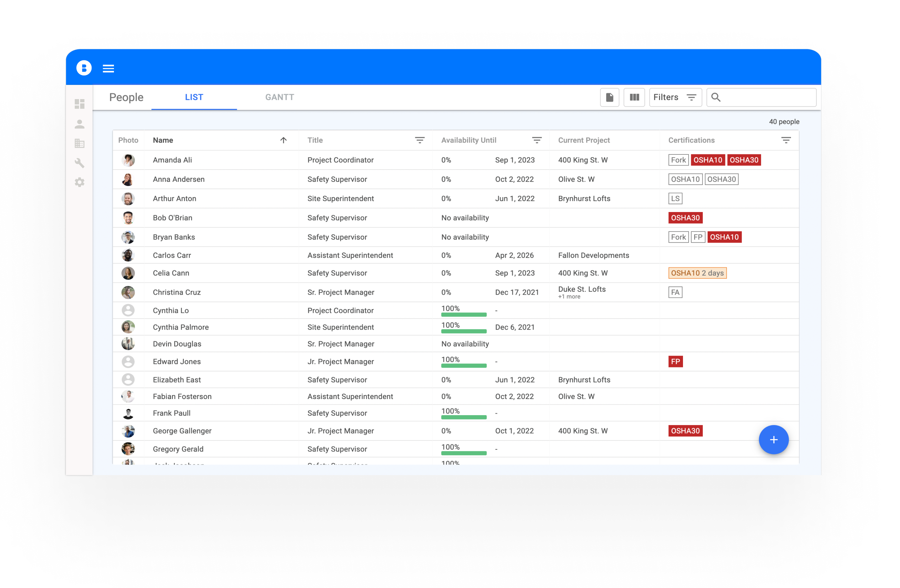Open the column chooser icon
Viewport: 900px width, 588px height.
[x=634, y=97]
